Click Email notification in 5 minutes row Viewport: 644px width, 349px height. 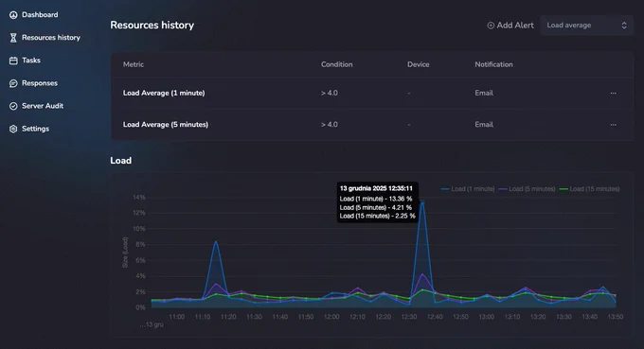click(484, 125)
